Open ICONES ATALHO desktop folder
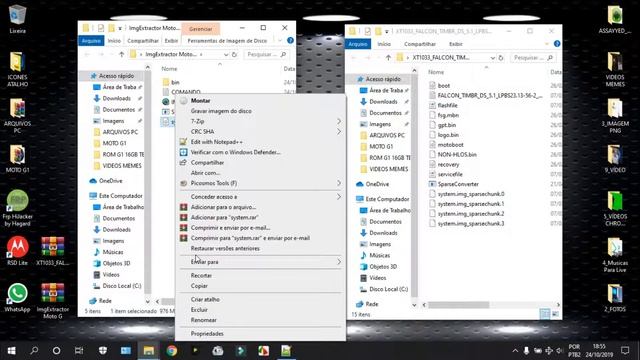The height and width of the screenshot is (360, 640). [17, 69]
